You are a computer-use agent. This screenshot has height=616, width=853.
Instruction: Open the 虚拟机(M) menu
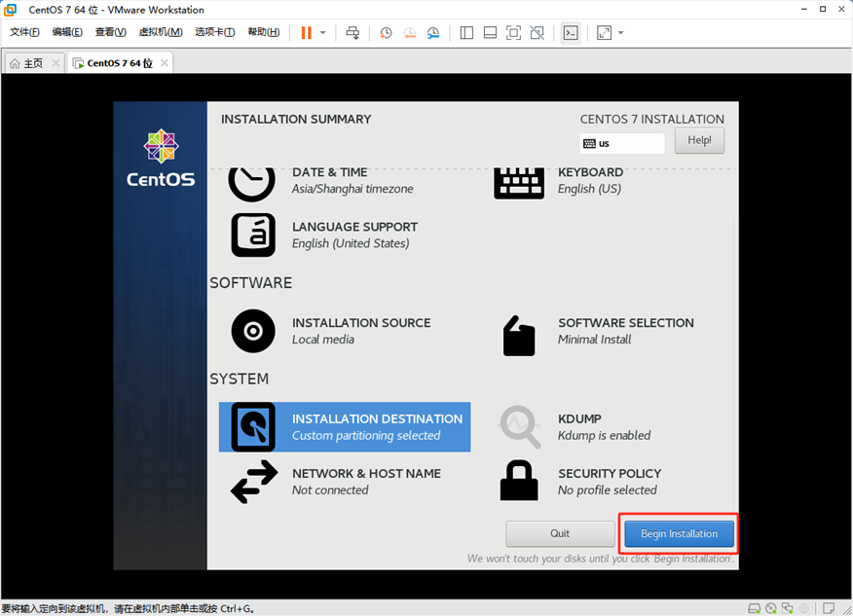pyautogui.click(x=161, y=32)
